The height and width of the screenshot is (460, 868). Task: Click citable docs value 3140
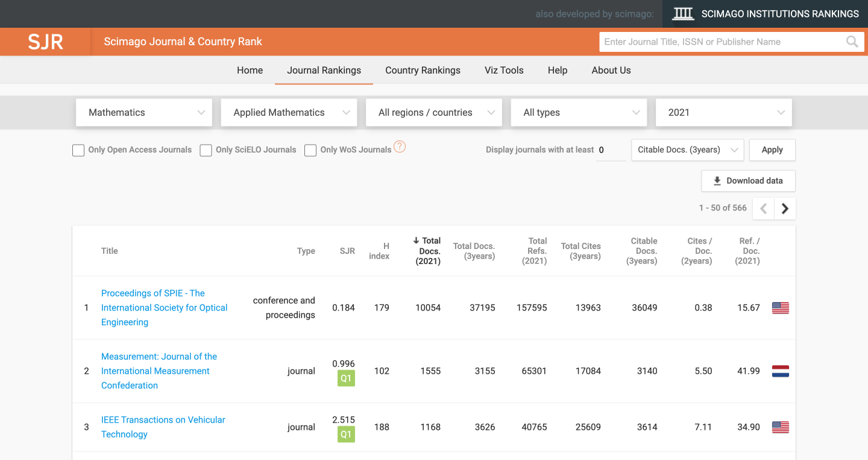pyautogui.click(x=647, y=371)
